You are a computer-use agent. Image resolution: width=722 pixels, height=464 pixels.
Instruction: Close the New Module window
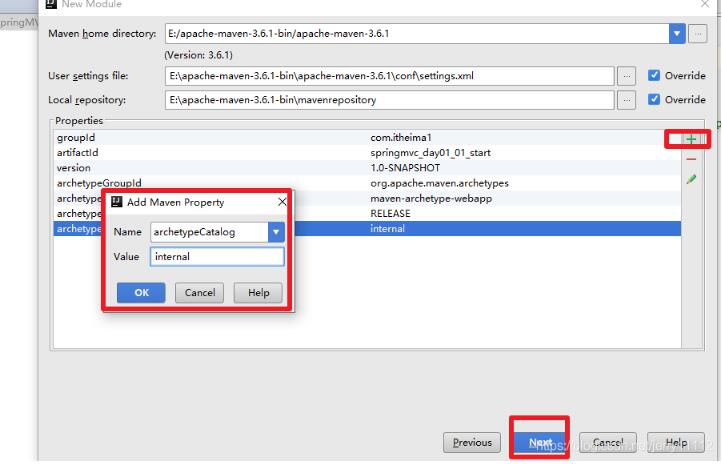(x=705, y=4)
